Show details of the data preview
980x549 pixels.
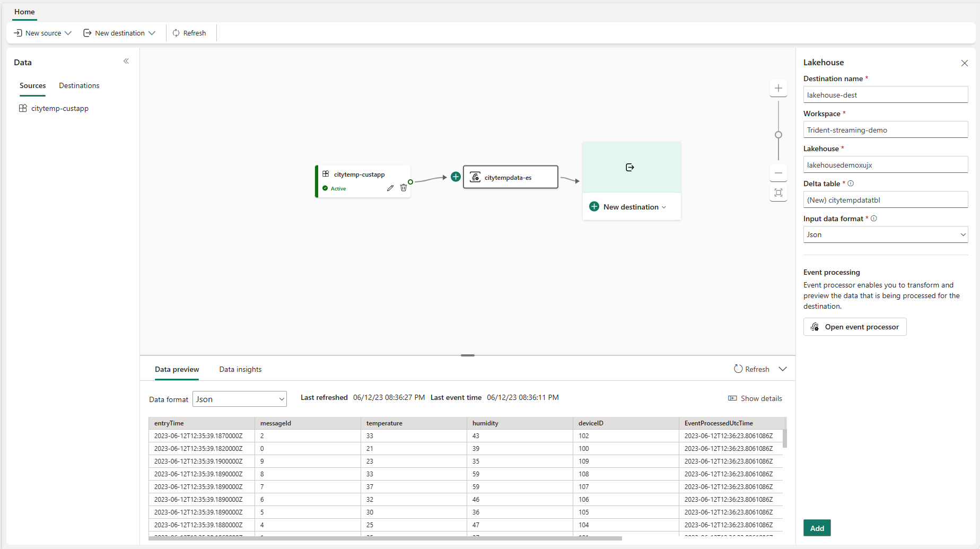tap(755, 398)
